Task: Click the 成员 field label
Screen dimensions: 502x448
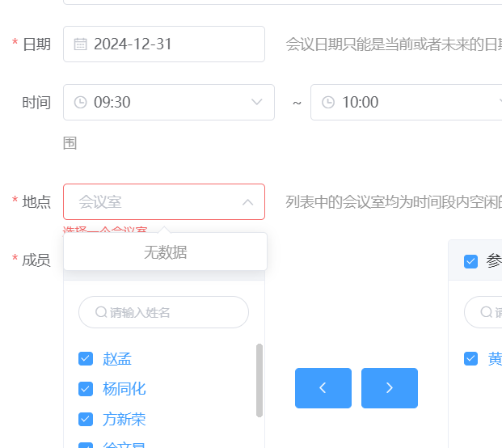Action: pos(36,260)
